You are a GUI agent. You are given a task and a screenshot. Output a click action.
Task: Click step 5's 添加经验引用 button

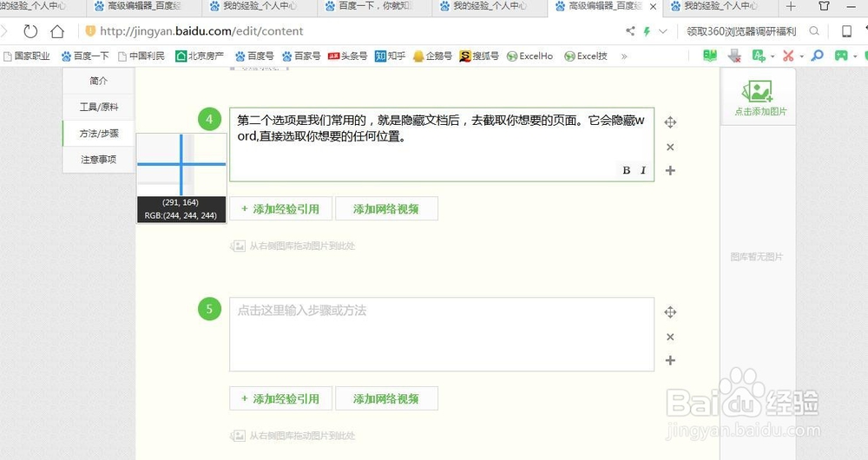pos(280,398)
